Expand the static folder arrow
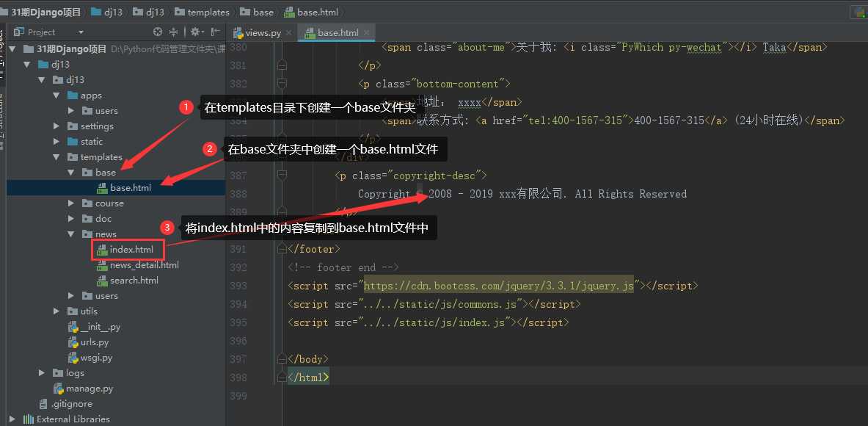The height and width of the screenshot is (426, 868). (x=56, y=142)
